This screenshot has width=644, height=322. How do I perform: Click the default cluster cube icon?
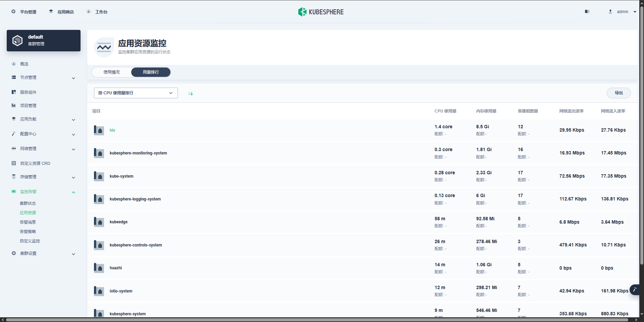coord(17,41)
